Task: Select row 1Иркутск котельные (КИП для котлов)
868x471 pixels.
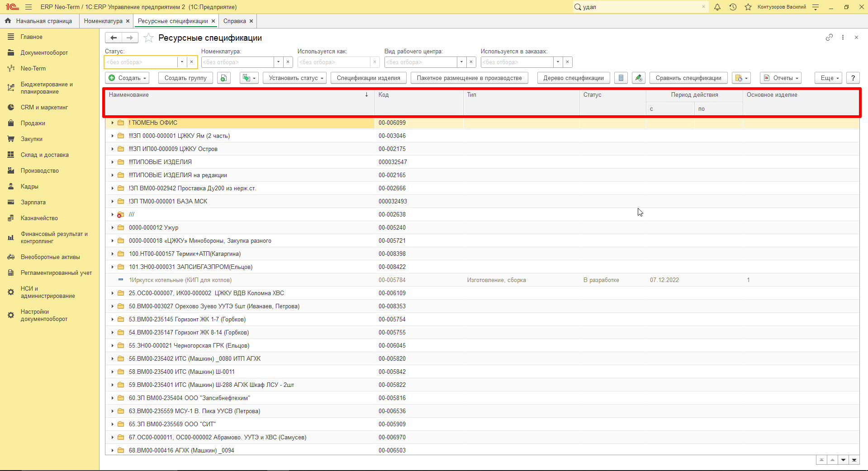Action: pyautogui.click(x=482, y=280)
